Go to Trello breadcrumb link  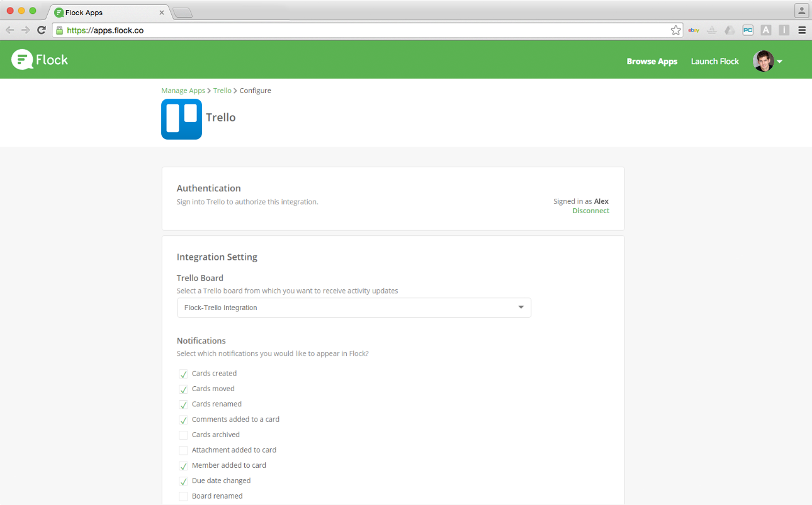tap(222, 91)
